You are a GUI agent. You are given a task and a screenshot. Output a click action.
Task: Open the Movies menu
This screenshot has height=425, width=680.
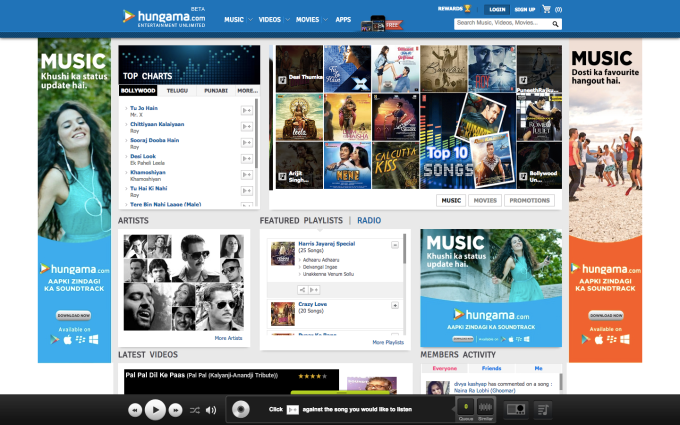coord(307,20)
